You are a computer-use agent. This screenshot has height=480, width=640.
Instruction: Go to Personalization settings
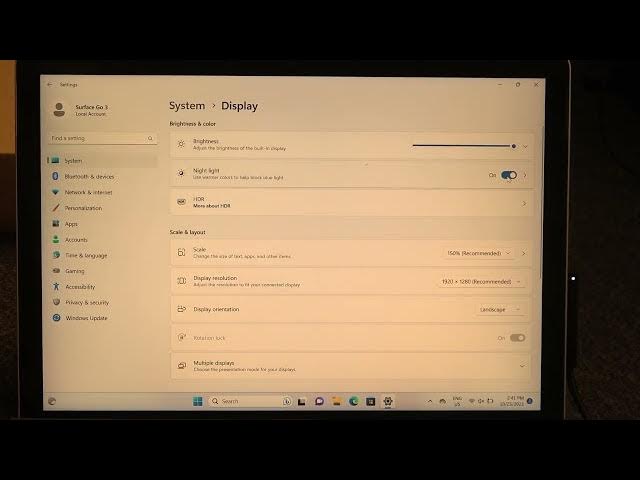coord(83,208)
